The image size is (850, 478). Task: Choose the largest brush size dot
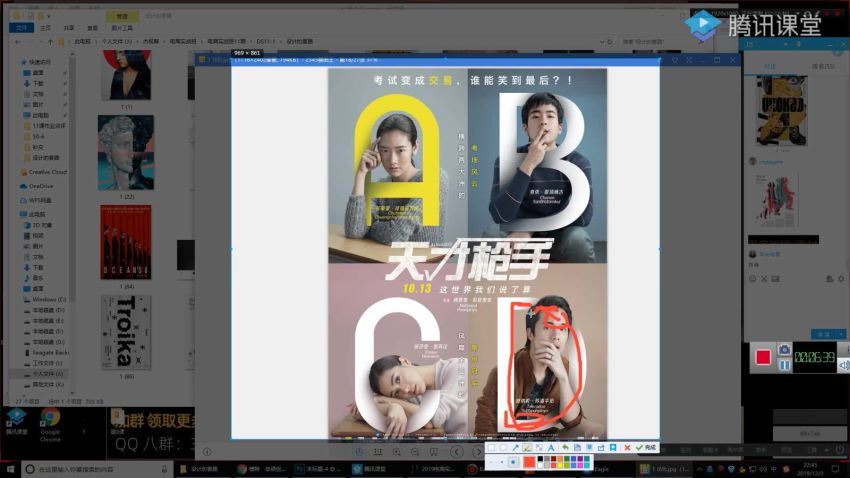(x=513, y=462)
